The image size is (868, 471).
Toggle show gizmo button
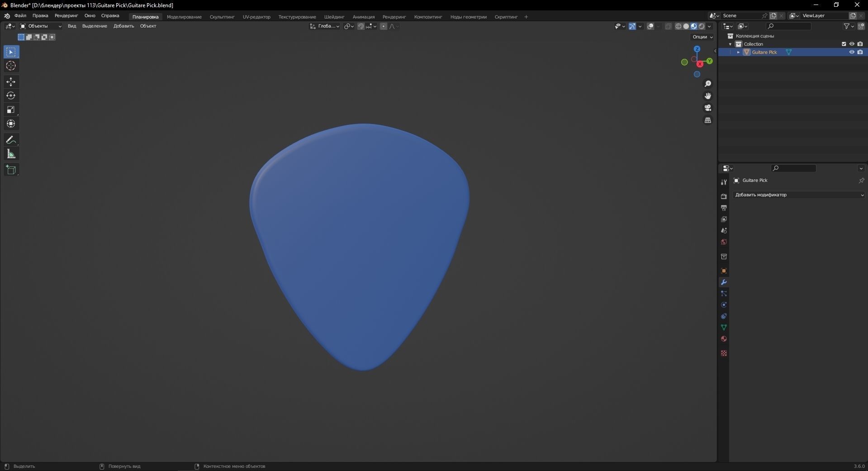point(632,26)
